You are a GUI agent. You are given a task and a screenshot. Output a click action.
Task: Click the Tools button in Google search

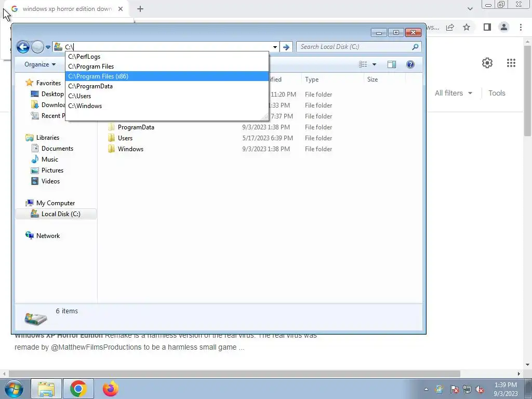[x=497, y=93]
